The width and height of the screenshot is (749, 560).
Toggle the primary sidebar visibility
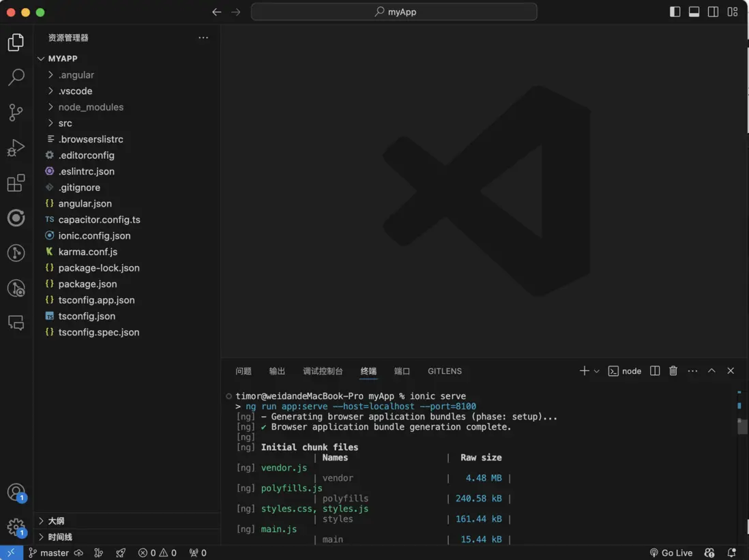(675, 12)
